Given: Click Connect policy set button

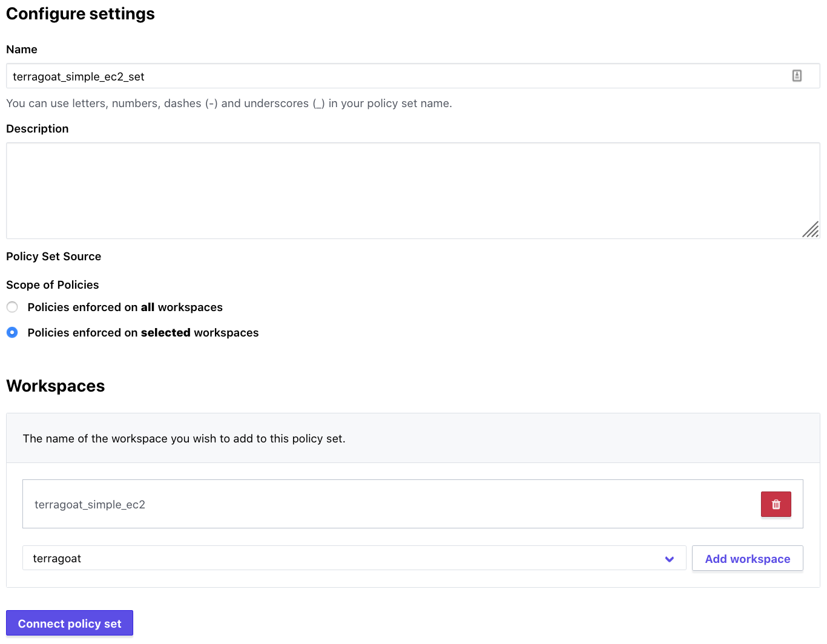Looking at the screenshot, I should coord(70,623).
